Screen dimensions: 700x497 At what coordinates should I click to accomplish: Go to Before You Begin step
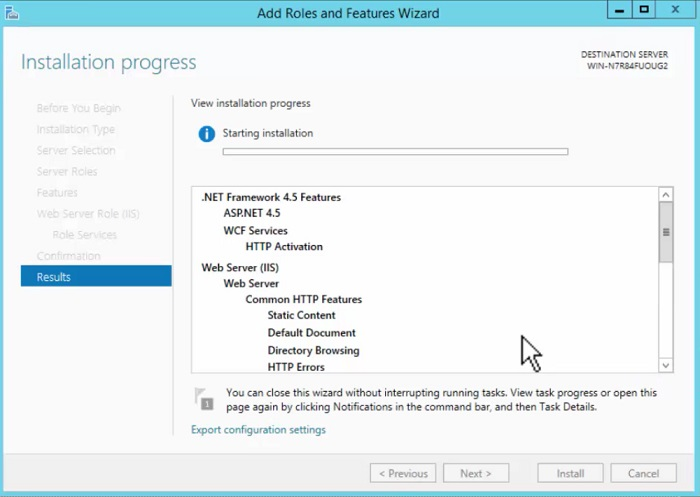(79, 108)
